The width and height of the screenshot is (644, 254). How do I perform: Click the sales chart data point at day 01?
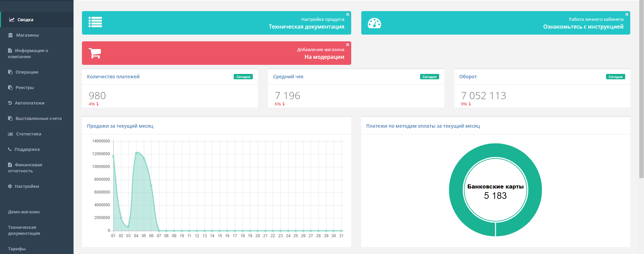click(113, 156)
